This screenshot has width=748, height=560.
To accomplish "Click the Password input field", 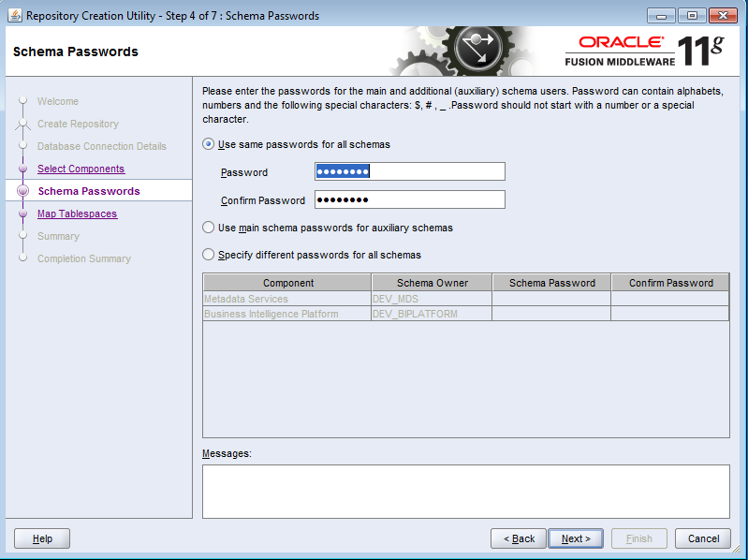I will 410,171.
